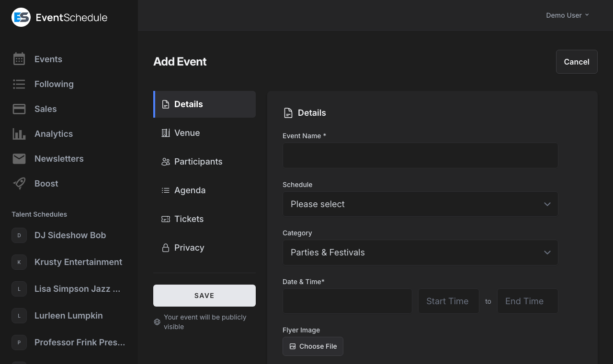Click the Venue building icon
This screenshot has width=613, height=364.
pos(166,132)
